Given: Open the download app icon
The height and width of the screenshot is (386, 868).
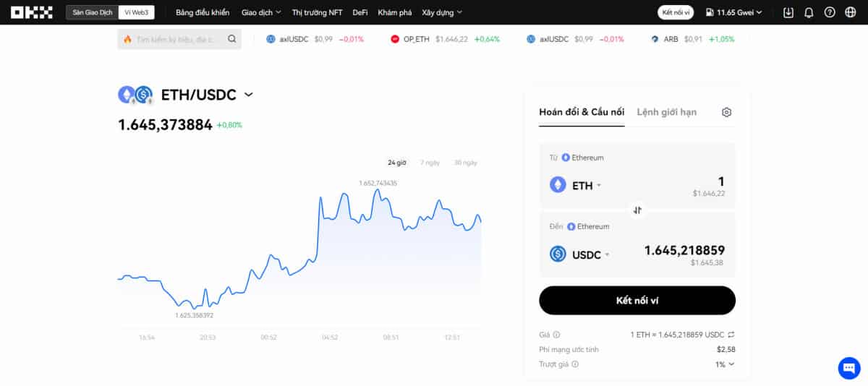Looking at the screenshot, I should (x=788, y=12).
